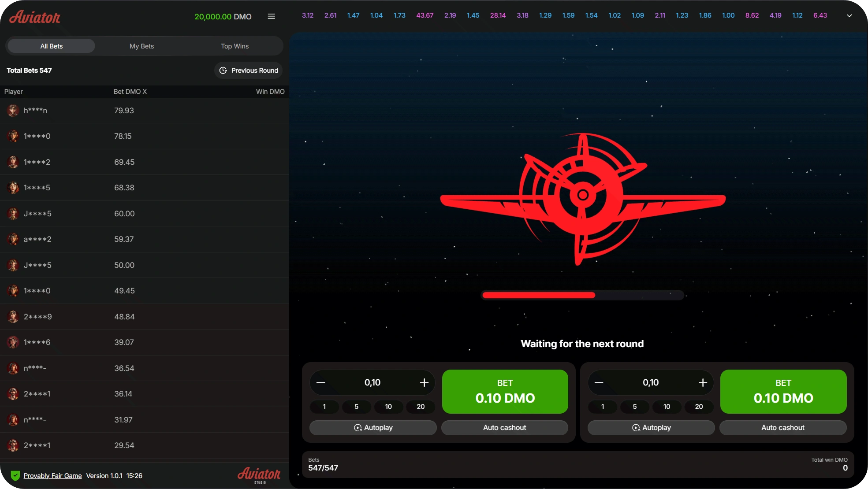Select quick amount 20 in first panel

pyautogui.click(x=421, y=406)
